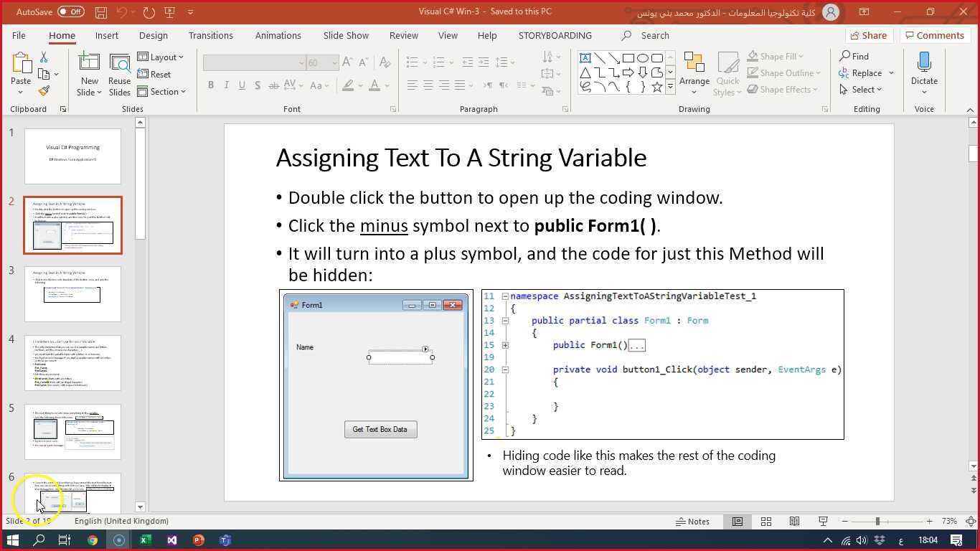Apply the text highlight color
This screenshot has width=980, height=551.
click(x=348, y=85)
